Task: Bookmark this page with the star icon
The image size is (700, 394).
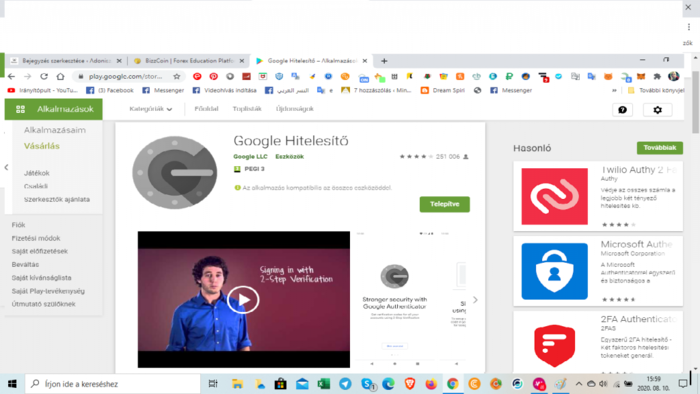Action: (177, 76)
